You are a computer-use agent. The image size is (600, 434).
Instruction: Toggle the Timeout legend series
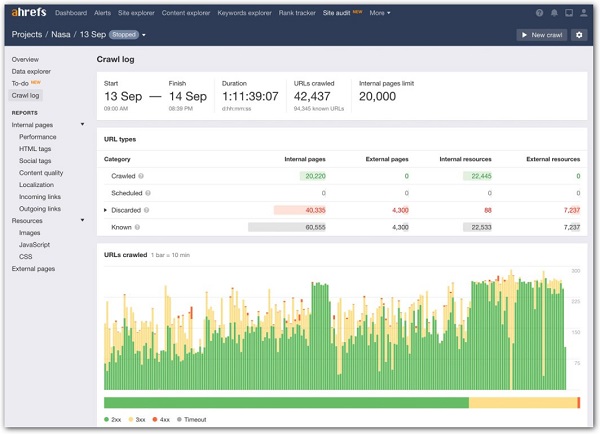tap(192, 420)
